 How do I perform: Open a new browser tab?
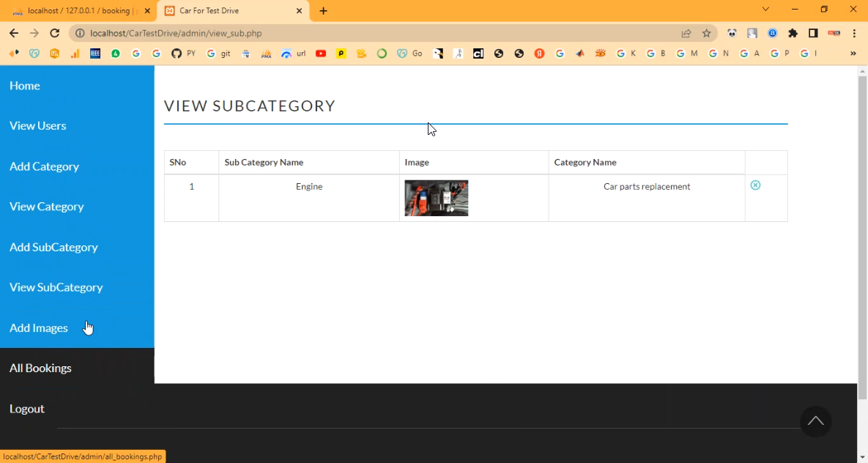click(324, 11)
